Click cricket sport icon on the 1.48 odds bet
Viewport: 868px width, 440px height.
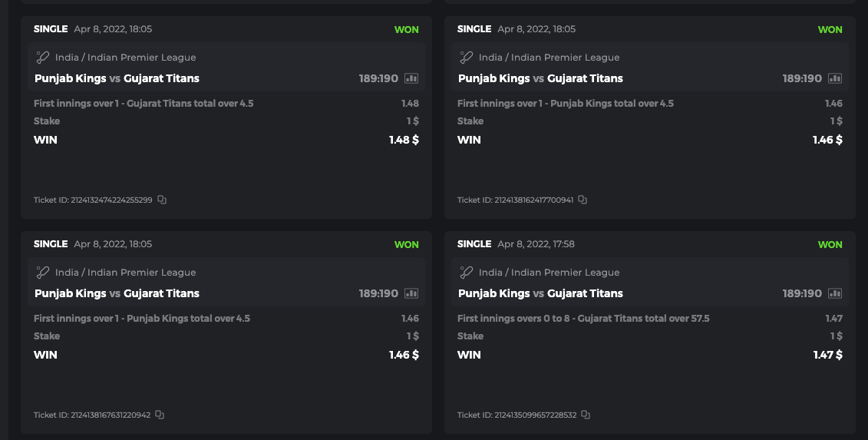click(x=43, y=58)
